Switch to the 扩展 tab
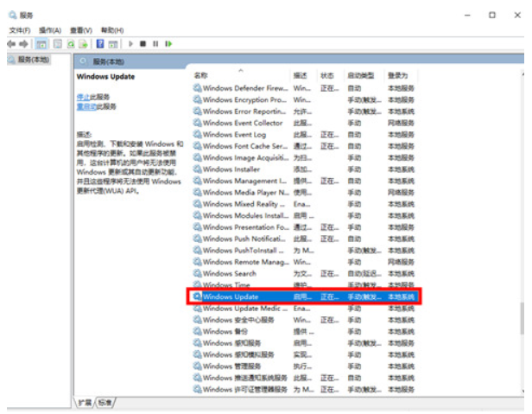Viewport: 532px width, 414px height. click(x=85, y=403)
